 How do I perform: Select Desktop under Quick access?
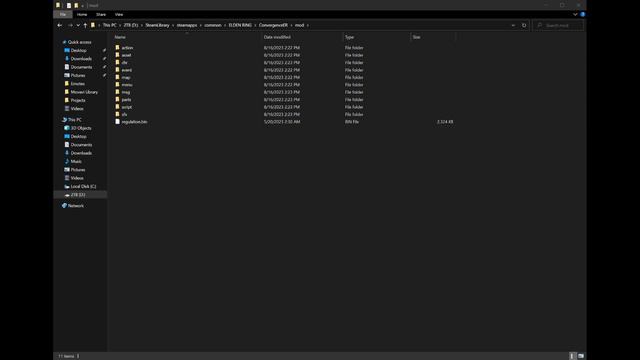78,51
